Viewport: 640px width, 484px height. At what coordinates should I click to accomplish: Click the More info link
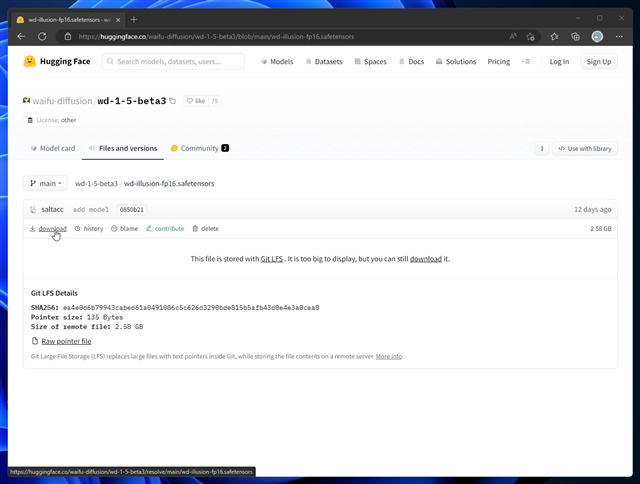click(389, 356)
